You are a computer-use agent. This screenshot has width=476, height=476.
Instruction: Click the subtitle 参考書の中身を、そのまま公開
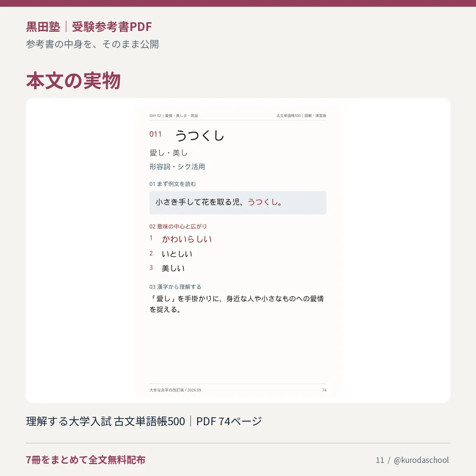click(92, 44)
